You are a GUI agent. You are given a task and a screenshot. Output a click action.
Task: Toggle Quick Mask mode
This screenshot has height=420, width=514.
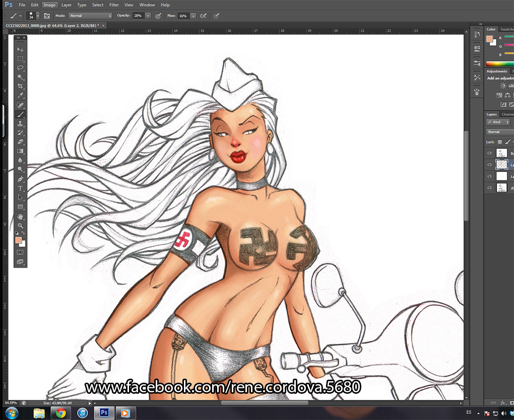tap(20, 253)
